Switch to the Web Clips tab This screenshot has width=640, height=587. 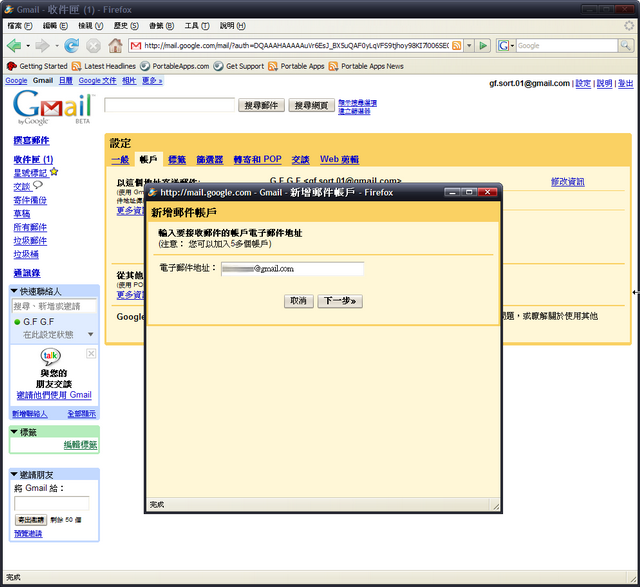click(x=340, y=159)
